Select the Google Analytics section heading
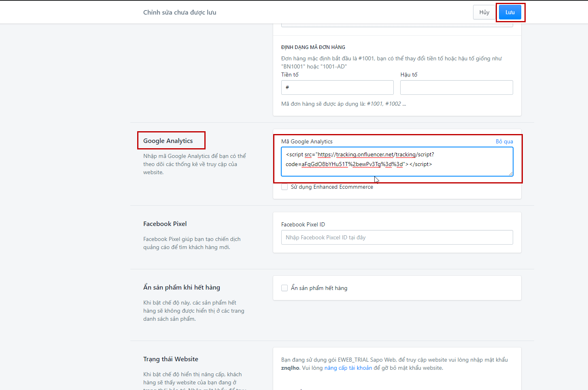 [x=168, y=141]
